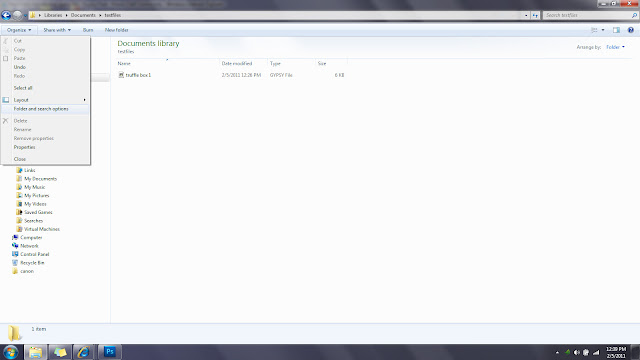This screenshot has height=360, width=640.
Task: Choose Copy from Organize menu
Action: point(46,49)
